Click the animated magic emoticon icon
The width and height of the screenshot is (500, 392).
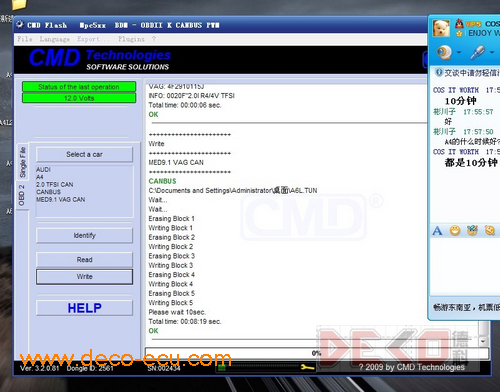(x=472, y=230)
